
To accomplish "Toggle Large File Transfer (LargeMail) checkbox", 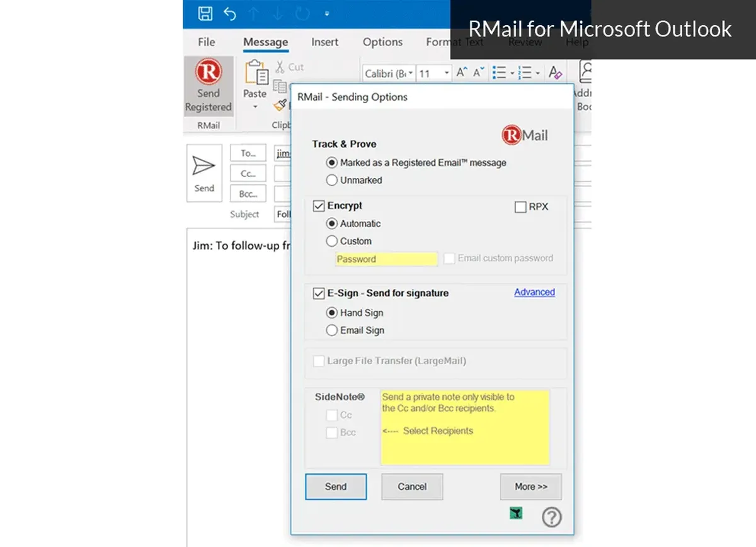I will pyautogui.click(x=319, y=361).
